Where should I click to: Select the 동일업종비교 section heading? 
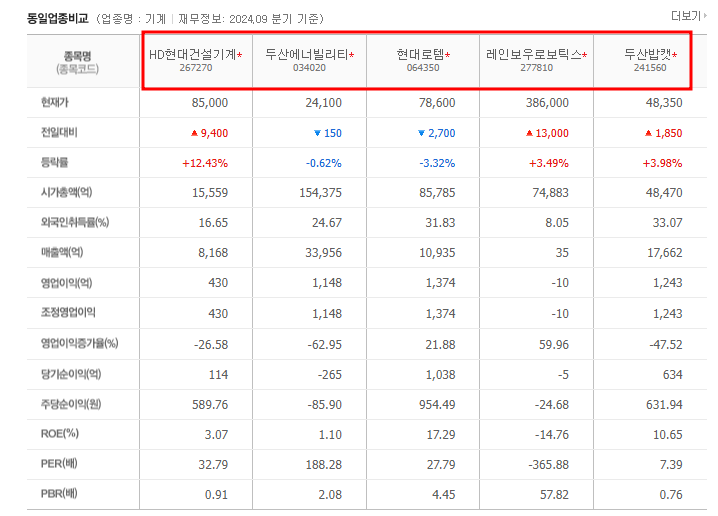58,18
